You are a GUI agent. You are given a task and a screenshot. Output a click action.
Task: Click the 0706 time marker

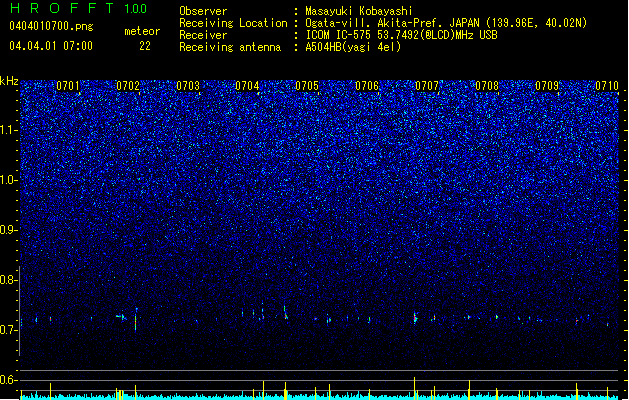[x=367, y=86]
